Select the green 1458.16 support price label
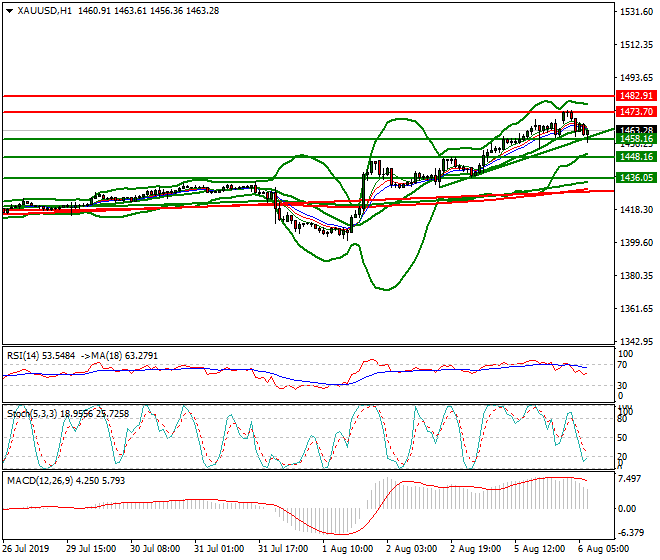 [x=636, y=139]
